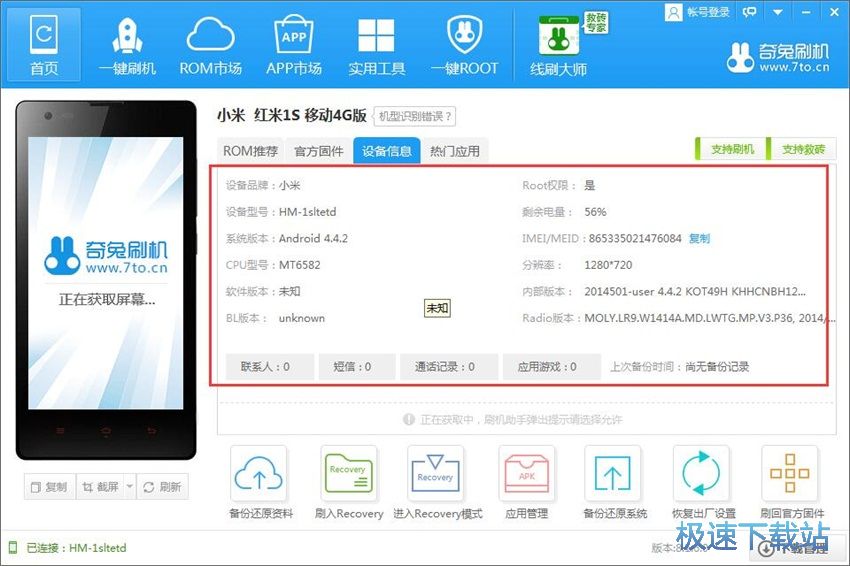Expand 截屏 dropdown arrow
850x566 pixels.
[130, 487]
